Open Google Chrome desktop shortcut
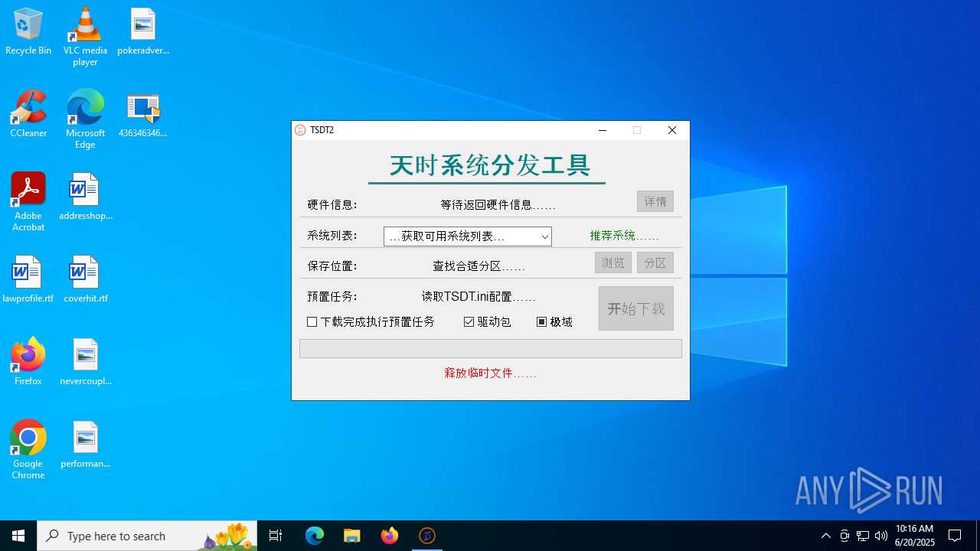This screenshot has height=551, width=980. tap(28, 450)
